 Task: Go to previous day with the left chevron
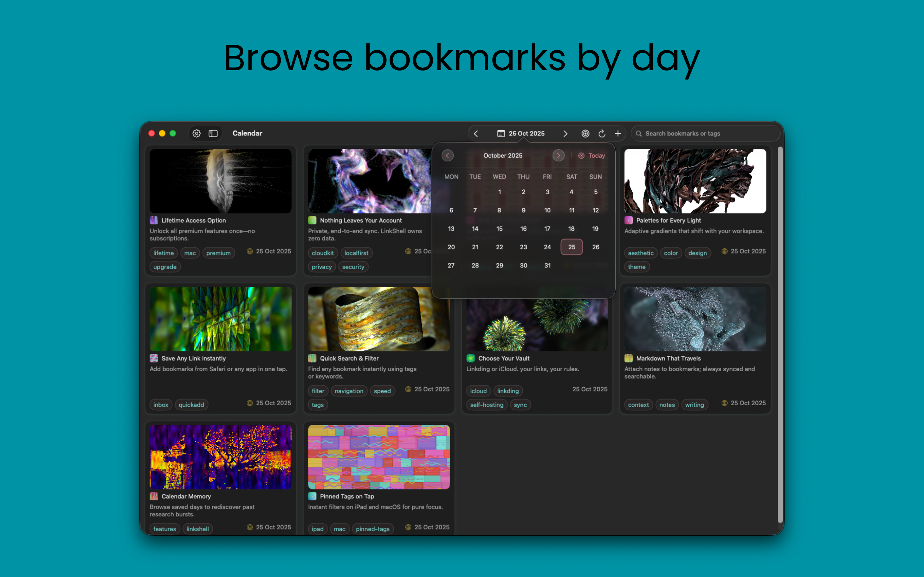tap(476, 133)
